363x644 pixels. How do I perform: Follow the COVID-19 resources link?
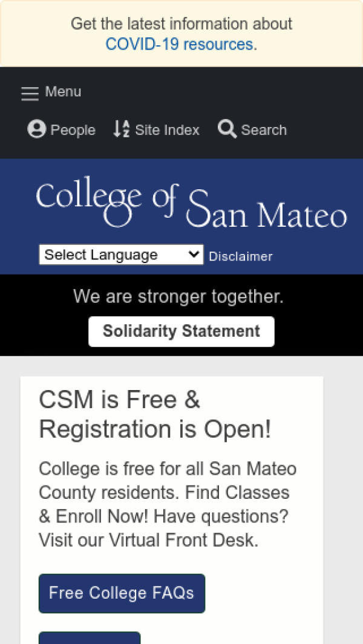click(x=180, y=44)
